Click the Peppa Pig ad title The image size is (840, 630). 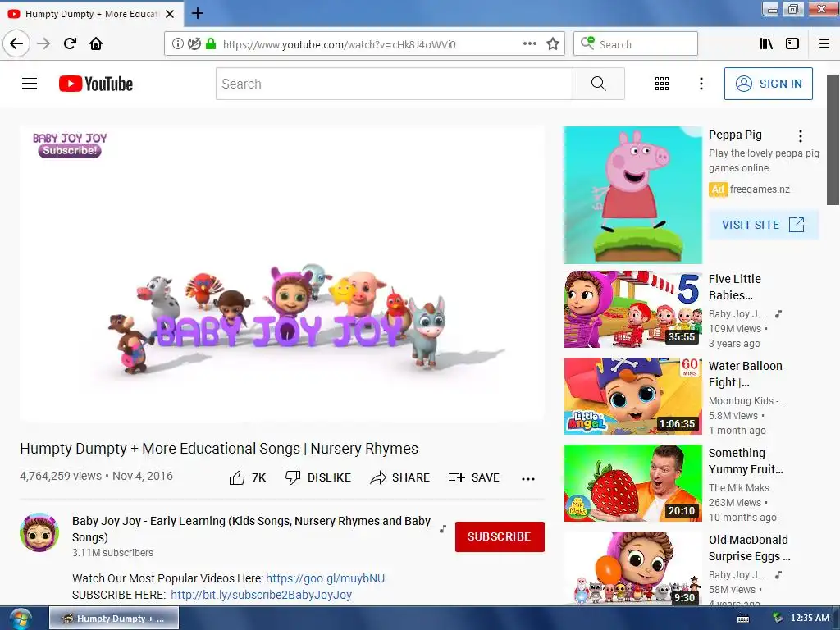point(735,135)
